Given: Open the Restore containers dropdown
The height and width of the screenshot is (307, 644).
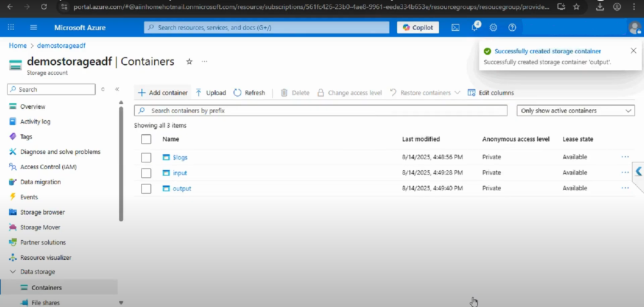Looking at the screenshot, I should pyautogui.click(x=425, y=93).
